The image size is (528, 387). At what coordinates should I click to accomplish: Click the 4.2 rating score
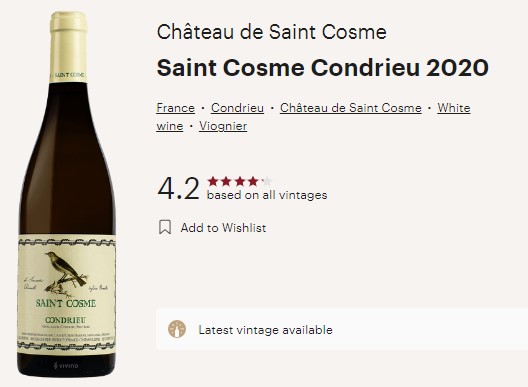click(178, 188)
